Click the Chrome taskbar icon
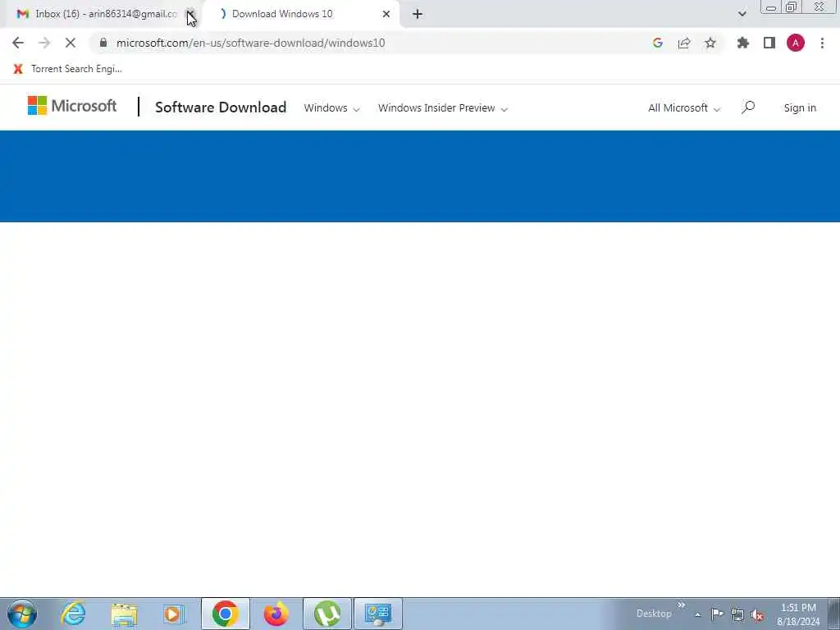The height and width of the screenshot is (630, 840). click(226, 614)
